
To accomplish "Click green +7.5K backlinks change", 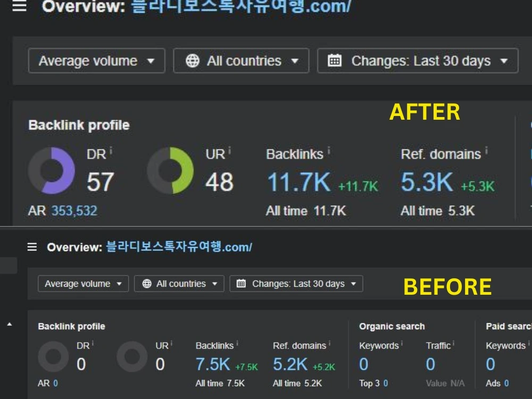I will click(x=247, y=367).
